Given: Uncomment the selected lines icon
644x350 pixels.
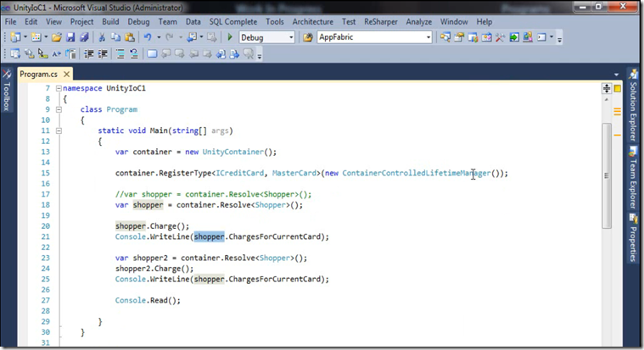Looking at the screenshot, I should 134,53.
